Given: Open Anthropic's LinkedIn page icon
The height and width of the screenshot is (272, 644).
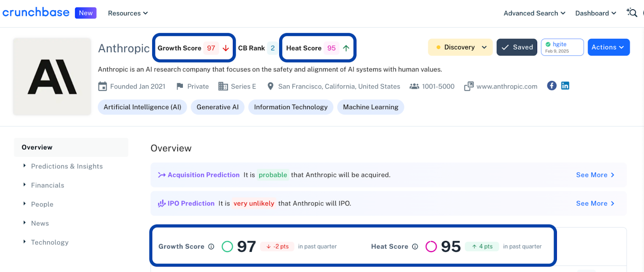Looking at the screenshot, I should [565, 86].
